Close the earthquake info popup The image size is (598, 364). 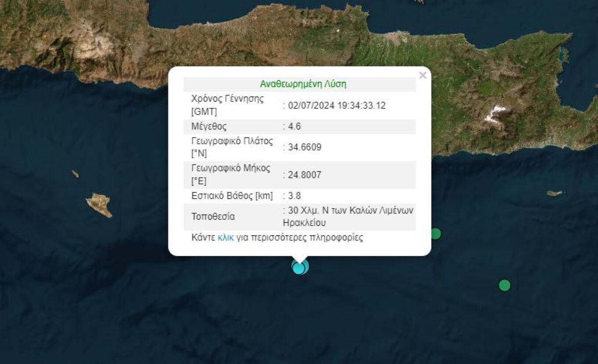tap(423, 76)
